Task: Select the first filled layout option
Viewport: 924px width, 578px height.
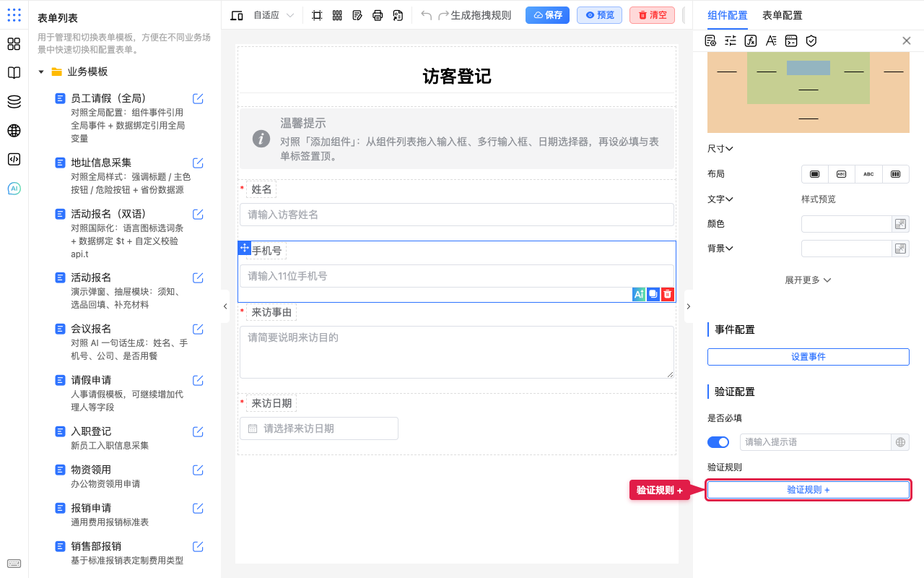Action: (815, 174)
